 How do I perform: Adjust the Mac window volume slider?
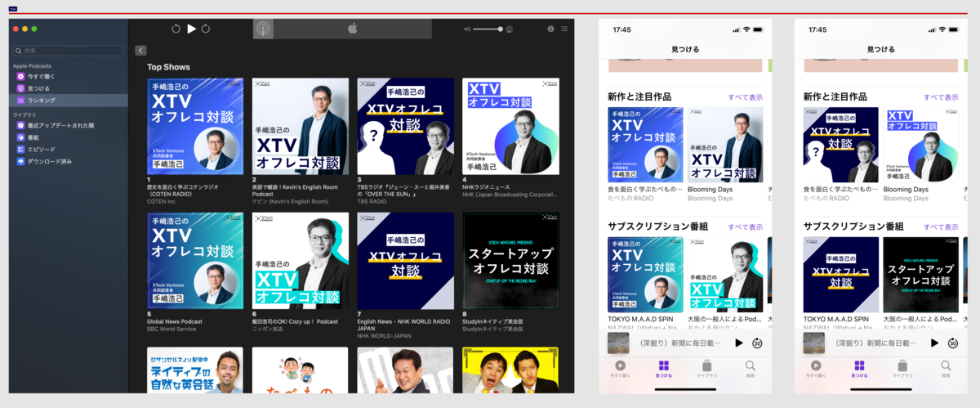[488, 29]
